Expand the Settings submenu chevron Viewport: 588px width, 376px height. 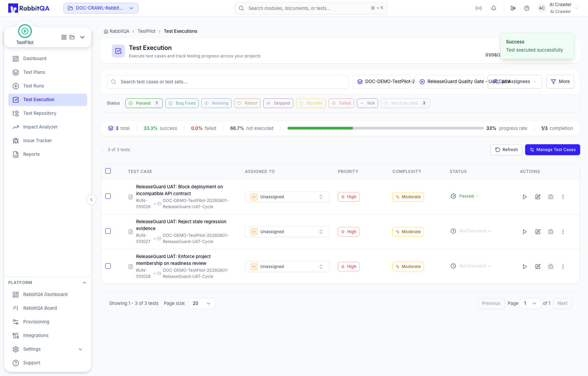pyautogui.click(x=81, y=349)
